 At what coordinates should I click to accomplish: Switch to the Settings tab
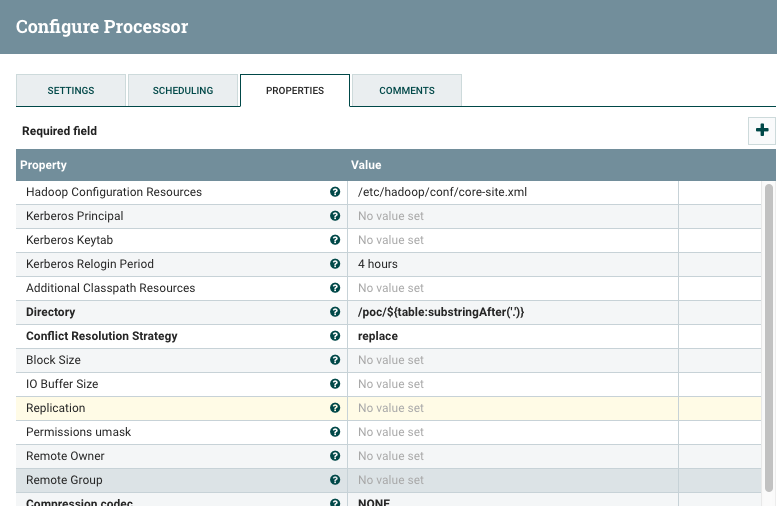point(71,90)
